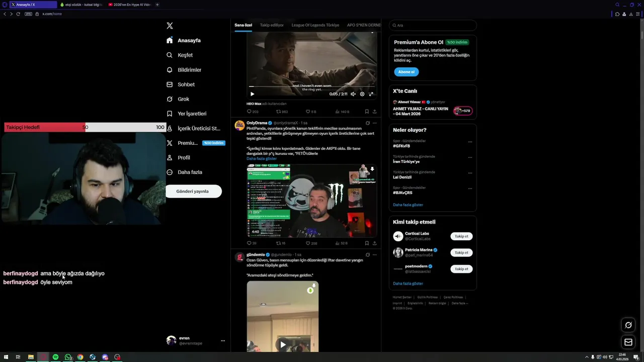Click Daha fazla göster under Kimi takip etmeli
This screenshot has height=362, width=644.
pos(408,284)
